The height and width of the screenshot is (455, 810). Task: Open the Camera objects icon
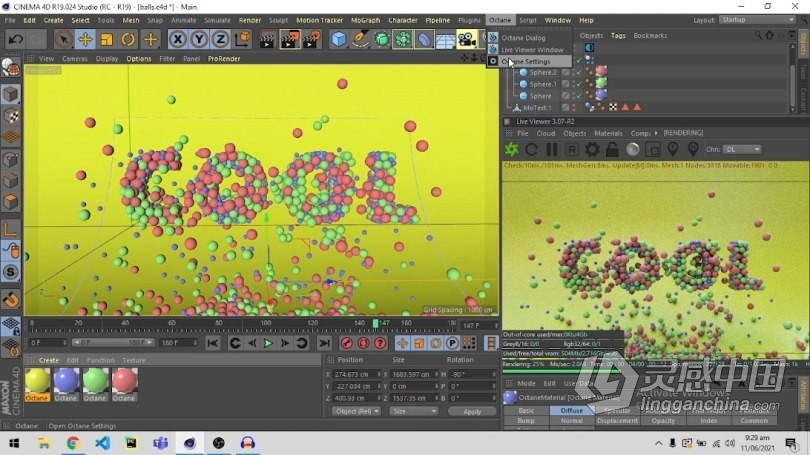(466, 39)
